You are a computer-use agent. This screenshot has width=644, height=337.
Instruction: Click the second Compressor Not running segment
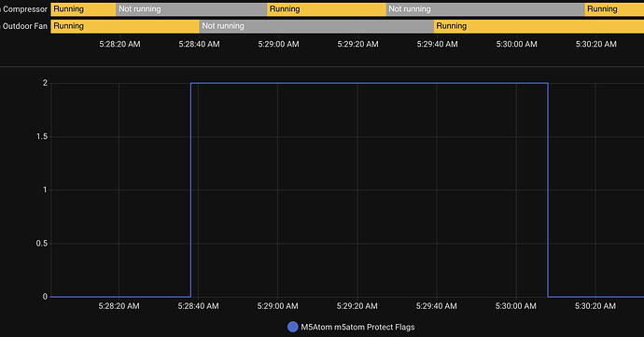[x=485, y=9]
